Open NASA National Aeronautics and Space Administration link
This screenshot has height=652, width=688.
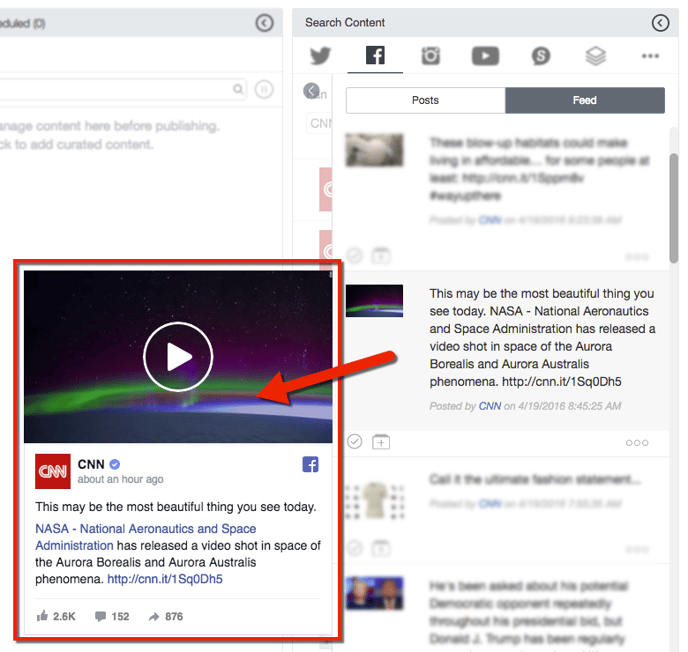pos(146,537)
